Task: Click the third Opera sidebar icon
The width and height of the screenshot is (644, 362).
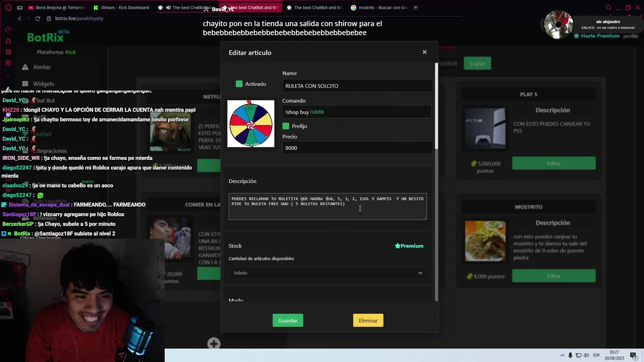Action: point(8,52)
